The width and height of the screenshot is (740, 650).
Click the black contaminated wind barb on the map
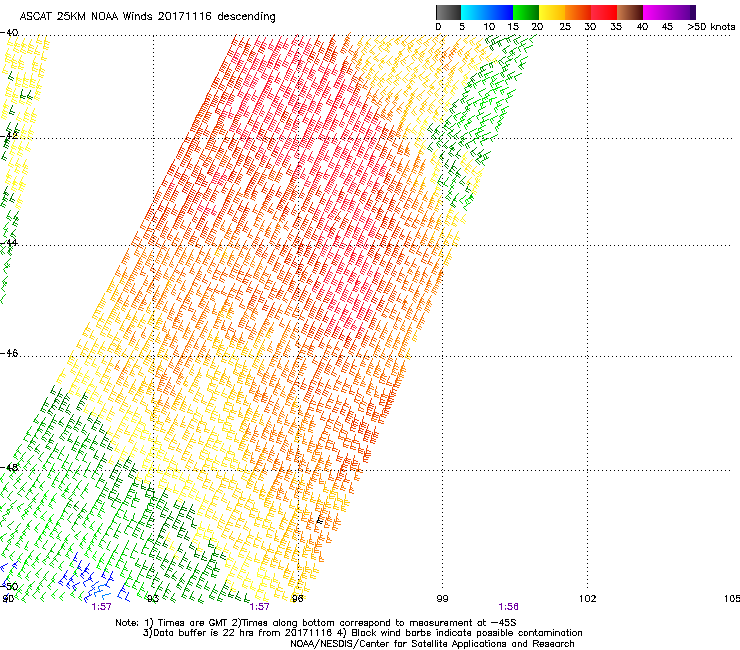coord(320,520)
